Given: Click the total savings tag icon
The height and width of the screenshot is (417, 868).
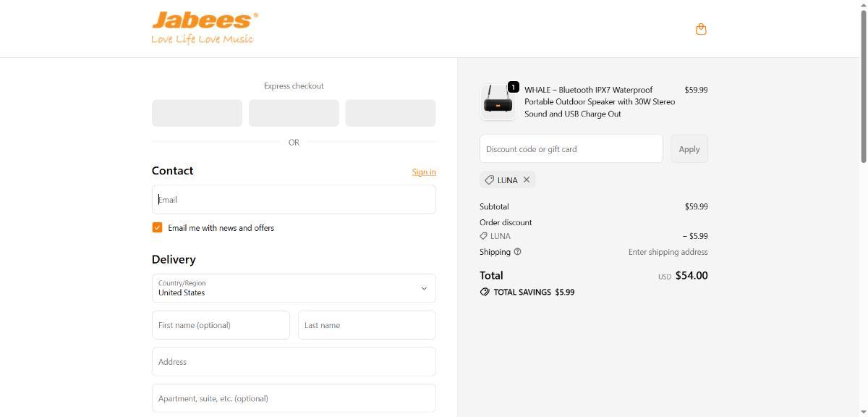Looking at the screenshot, I should [x=485, y=292].
